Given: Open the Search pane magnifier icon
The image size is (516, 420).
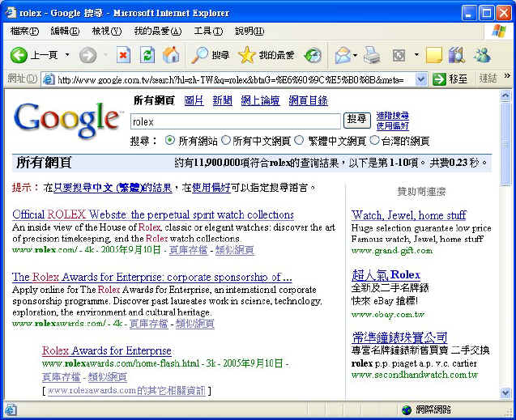Looking at the screenshot, I should [x=200, y=55].
